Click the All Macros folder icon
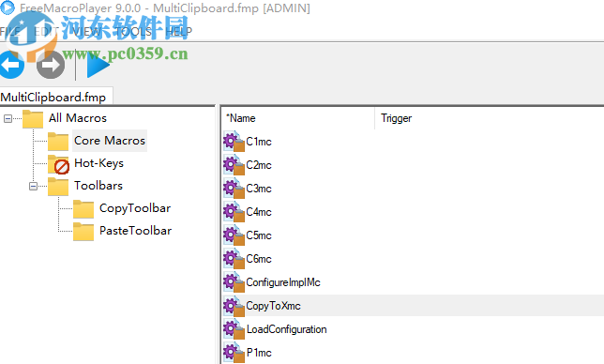This screenshot has height=364, width=604. point(33,118)
